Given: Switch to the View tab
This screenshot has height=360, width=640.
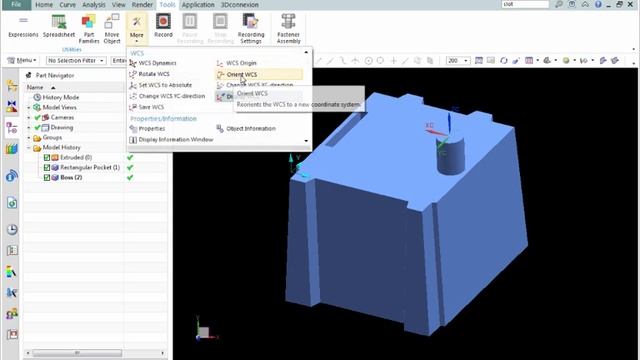Looking at the screenshot, I should (x=118, y=5).
